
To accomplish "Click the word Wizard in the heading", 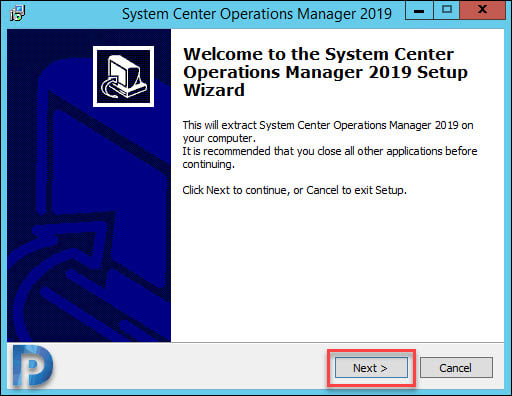I will 214,90.
